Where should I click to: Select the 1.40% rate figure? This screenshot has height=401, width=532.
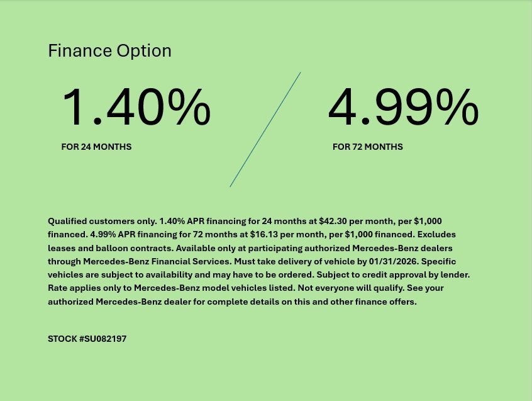click(x=136, y=108)
